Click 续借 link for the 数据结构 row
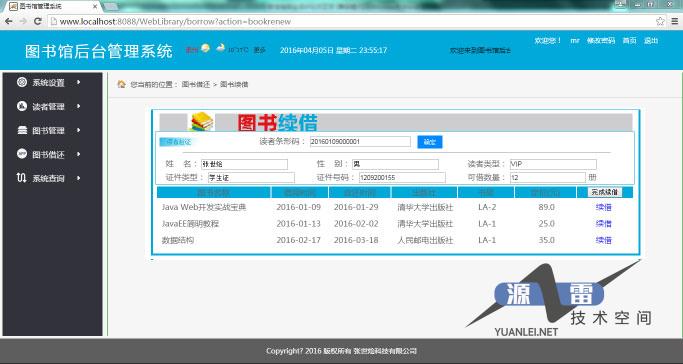 pos(604,240)
